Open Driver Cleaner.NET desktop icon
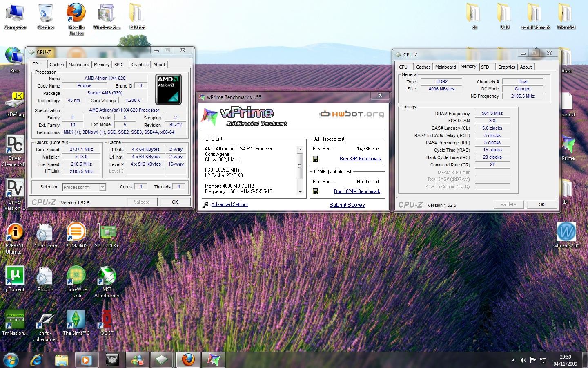Viewport: 588px width, 368px height. point(15,150)
